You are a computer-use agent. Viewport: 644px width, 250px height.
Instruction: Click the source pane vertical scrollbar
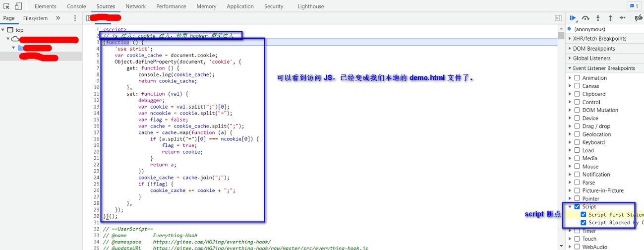(561, 139)
